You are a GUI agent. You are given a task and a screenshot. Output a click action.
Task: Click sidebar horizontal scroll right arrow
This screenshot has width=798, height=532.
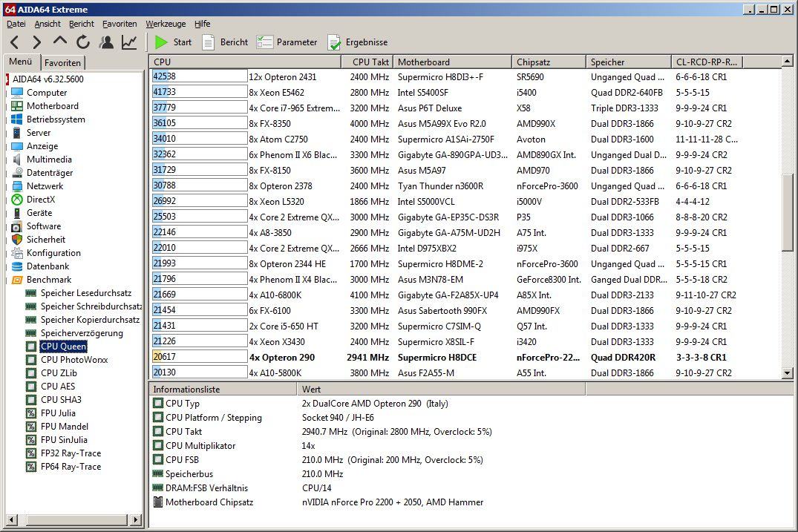pos(135,520)
